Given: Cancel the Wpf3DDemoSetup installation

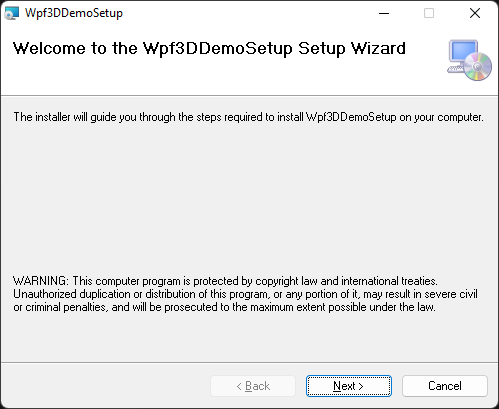Looking at the screenshot, I should coord(445,386).
